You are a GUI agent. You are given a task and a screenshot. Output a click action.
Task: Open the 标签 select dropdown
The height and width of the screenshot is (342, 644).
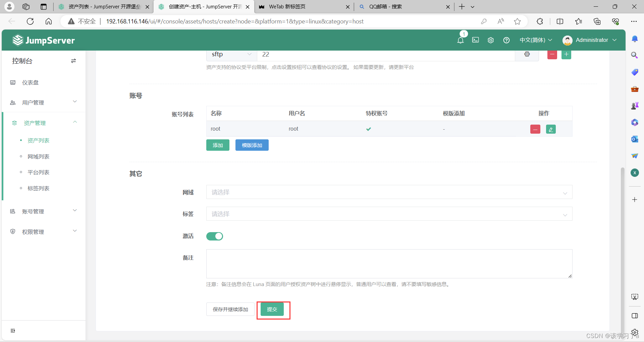point(389,214)
